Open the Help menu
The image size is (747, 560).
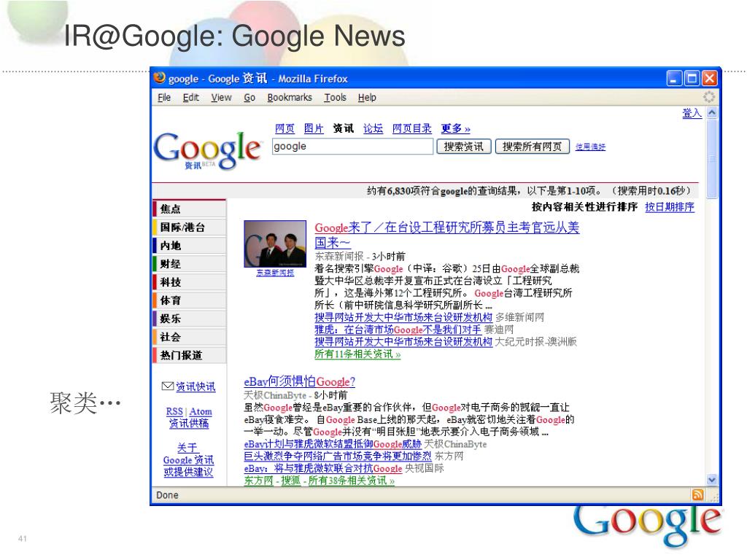click(x=367, y=98)
